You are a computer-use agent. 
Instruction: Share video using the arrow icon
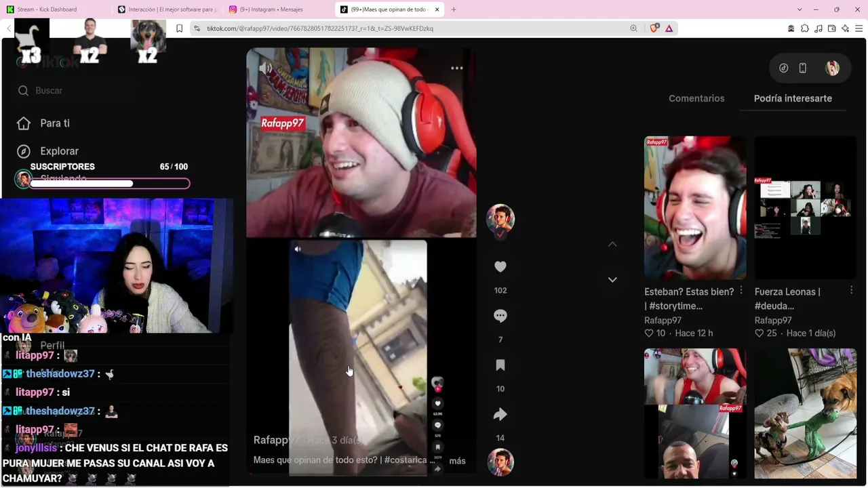coord(500,414)
